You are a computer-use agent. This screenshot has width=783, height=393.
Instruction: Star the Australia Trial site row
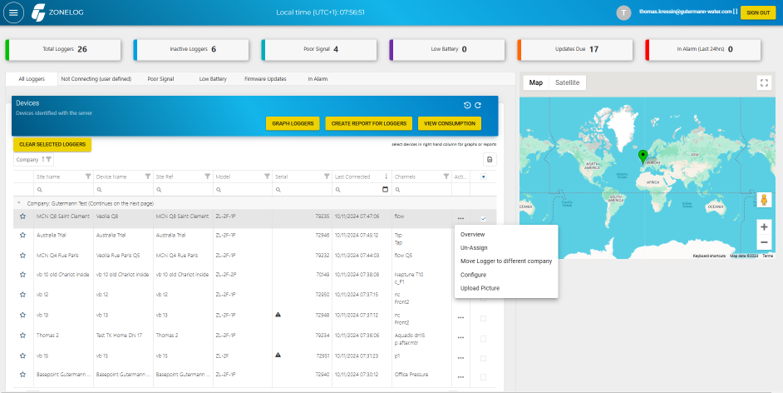tap(22, 235)
